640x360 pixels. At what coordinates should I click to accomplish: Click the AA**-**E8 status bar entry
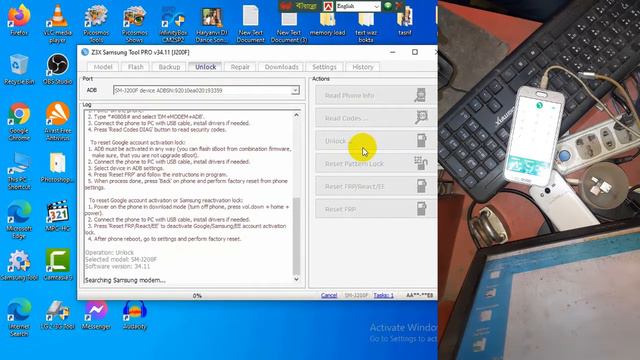point(419,295)
